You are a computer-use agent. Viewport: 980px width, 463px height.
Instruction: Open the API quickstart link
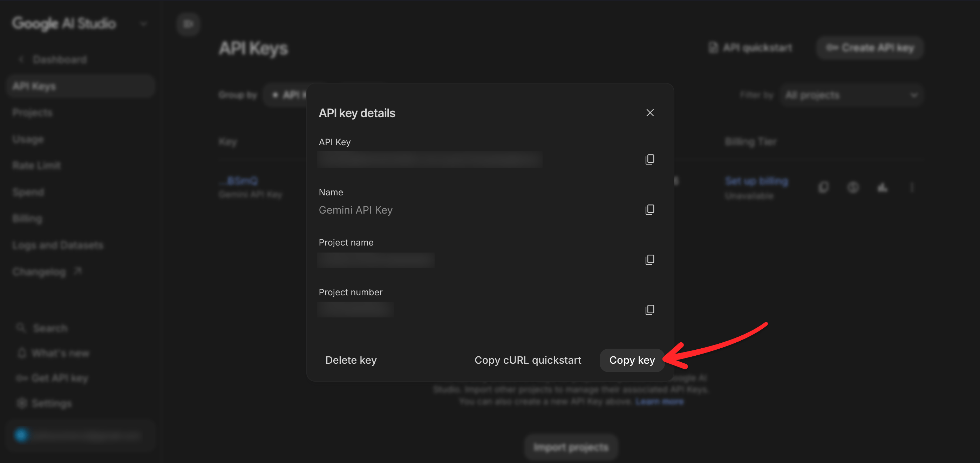tap(750, 48)
